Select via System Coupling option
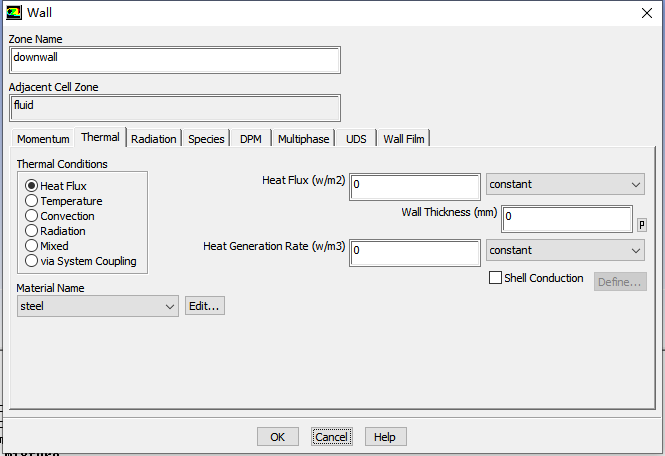This screenshot has width=665, height=456. pyautogui.click(x=32, y=261)
